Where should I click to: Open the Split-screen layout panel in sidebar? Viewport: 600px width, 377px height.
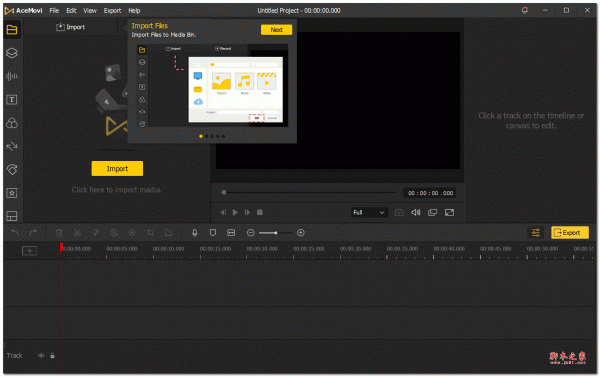click(x=12, y=216)
